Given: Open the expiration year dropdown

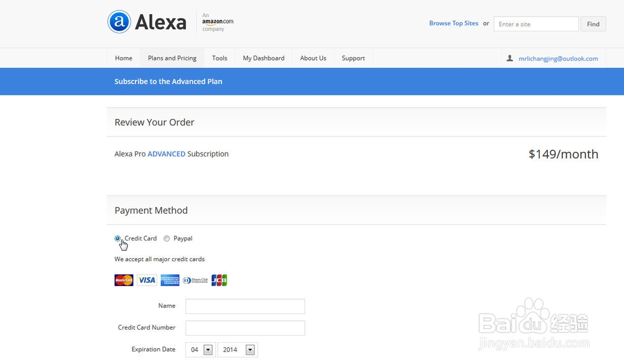Looking at the screenshot, I should pos(238,350).
